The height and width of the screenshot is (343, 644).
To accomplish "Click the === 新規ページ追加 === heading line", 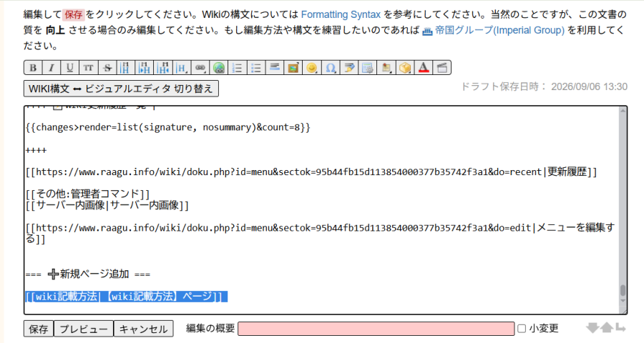I will point(88,274).
